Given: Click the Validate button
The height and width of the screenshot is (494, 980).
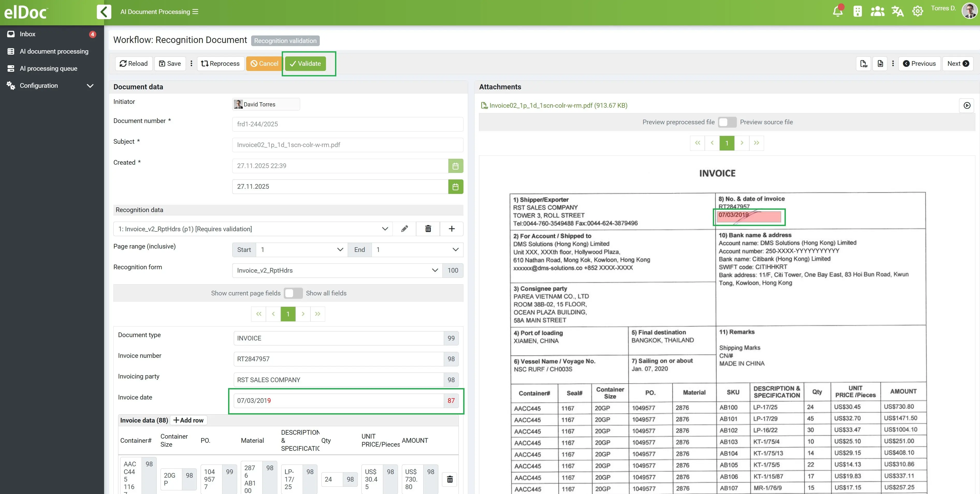Looking at the screenshot, I should 305,63.
